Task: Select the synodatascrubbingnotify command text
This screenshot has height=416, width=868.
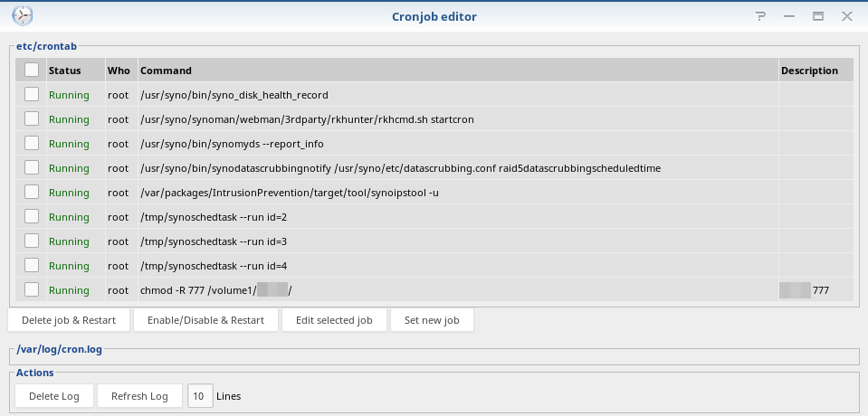Action: point(400,168)
